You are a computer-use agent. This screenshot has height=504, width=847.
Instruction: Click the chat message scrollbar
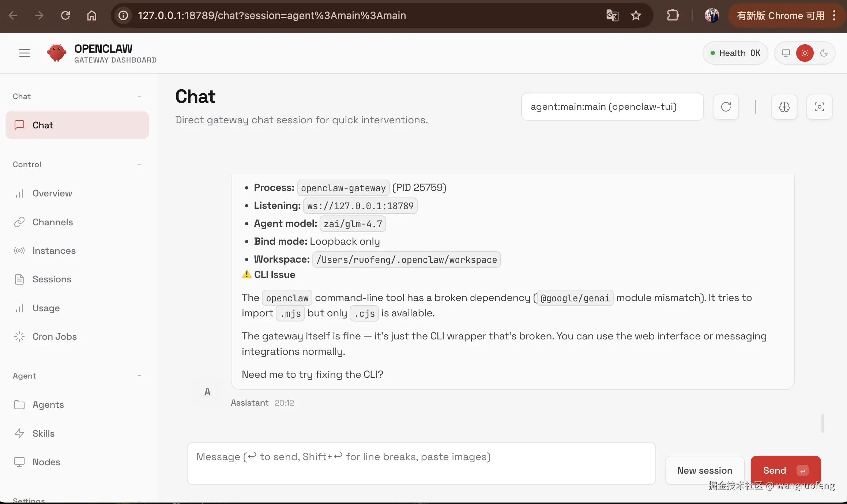(x=822, y=423)
